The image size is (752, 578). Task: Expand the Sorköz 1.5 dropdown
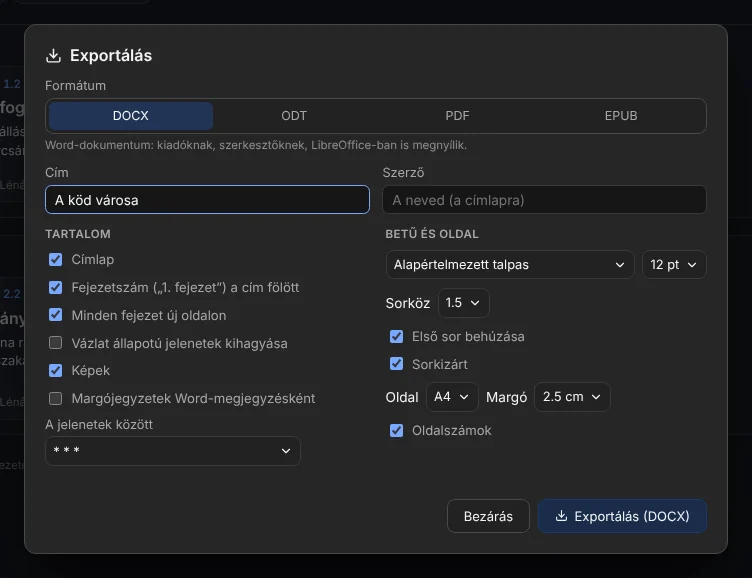(463, 303)
